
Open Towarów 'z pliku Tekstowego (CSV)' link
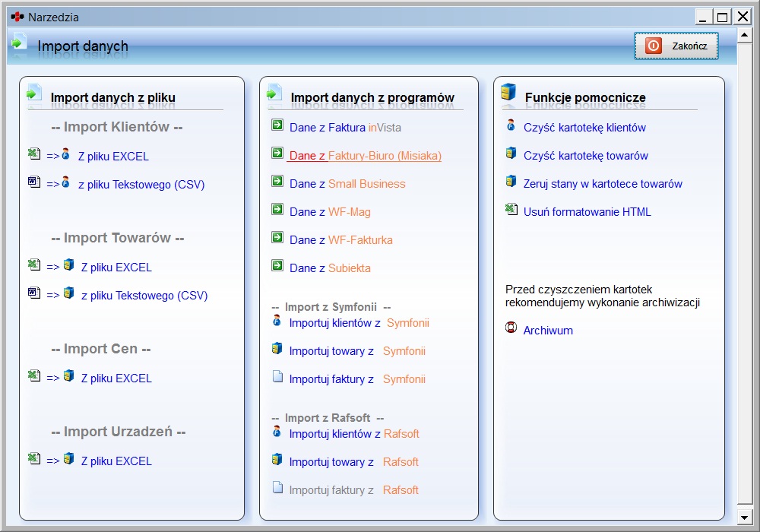[x=144, y=296]
